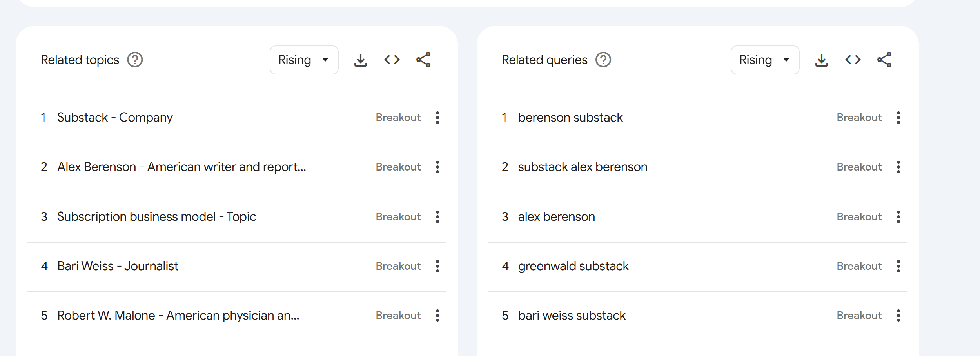
Task: Open Robert W. Malone topic
Action: [178, 316]
